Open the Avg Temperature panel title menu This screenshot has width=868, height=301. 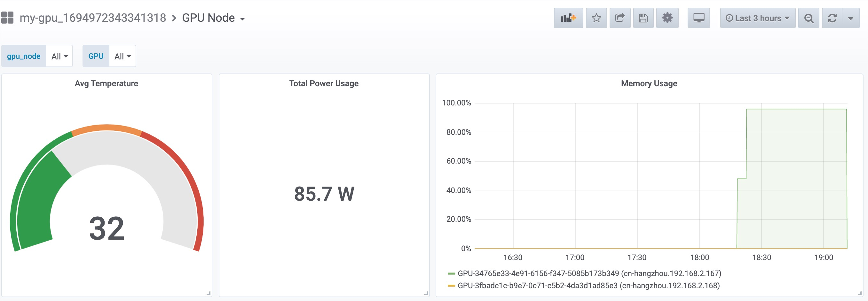(107, 83)
